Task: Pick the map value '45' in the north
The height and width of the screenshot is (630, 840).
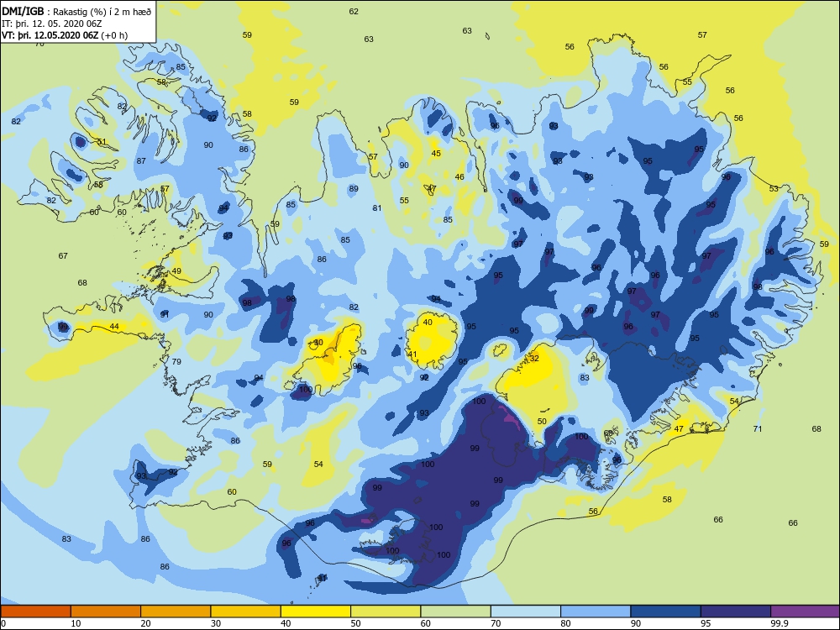Action: tap(436, 153)
